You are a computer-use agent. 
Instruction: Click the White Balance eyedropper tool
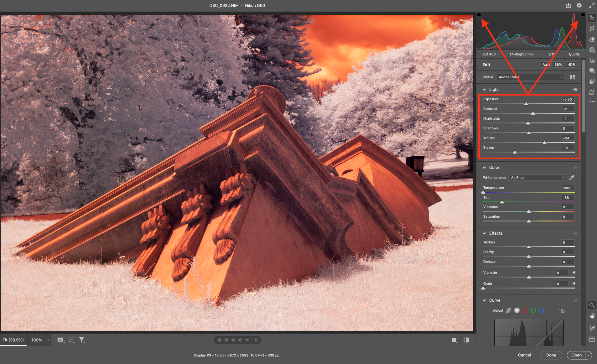click(572, 178)
